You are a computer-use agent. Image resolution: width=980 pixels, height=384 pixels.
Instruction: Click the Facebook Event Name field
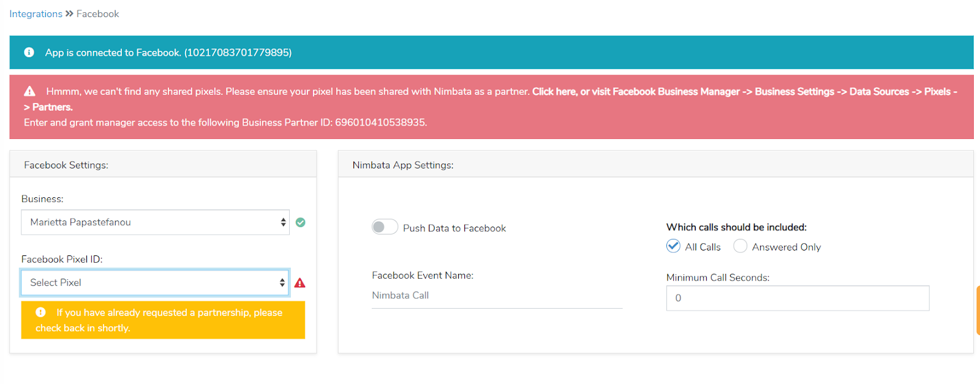coord(497,296)
